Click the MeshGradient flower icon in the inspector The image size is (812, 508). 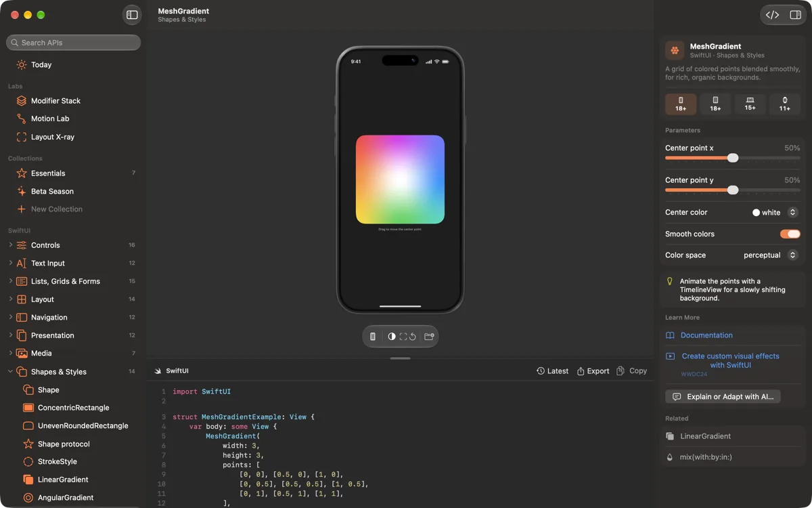(x=674, y=50)
